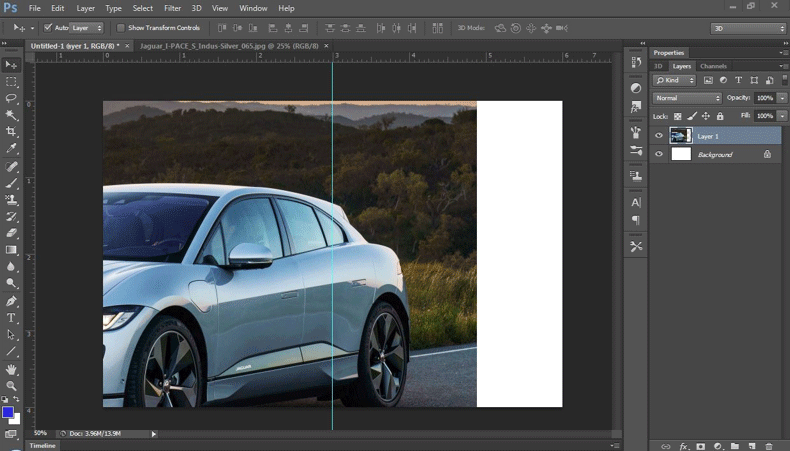Viewport: 790px width, 451px height.
Task: Click the delete layer trash icon
Action: tap(768, 445)
